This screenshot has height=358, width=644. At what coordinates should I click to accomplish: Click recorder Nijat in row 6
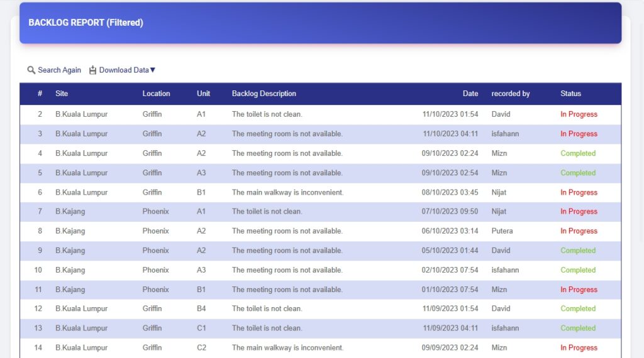click(x=499, y=192)
